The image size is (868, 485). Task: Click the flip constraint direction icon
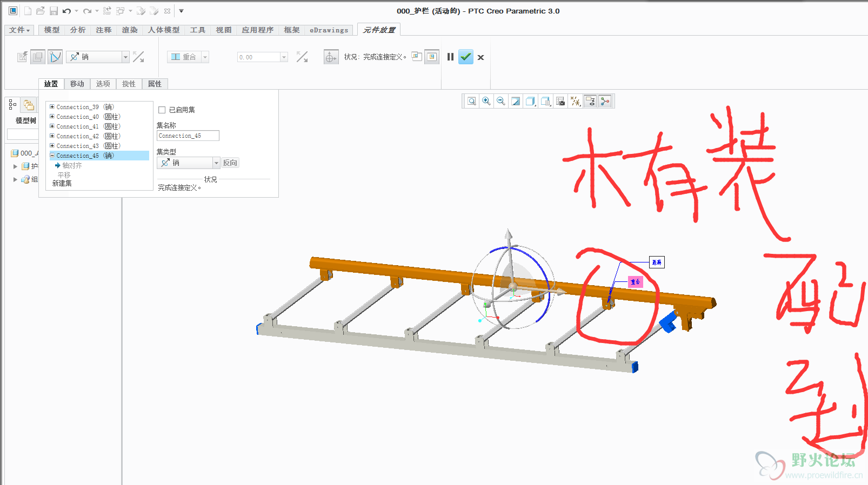pyautogui.click(x=302, y=57)
